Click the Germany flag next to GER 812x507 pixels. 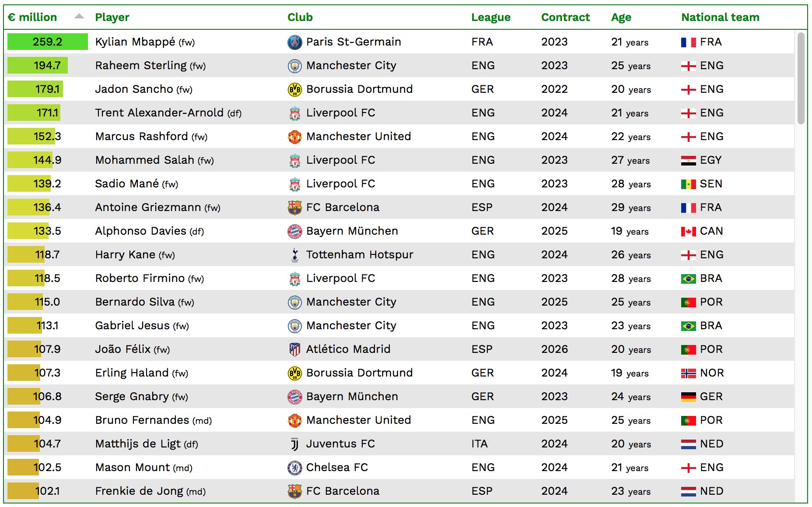[x=689, y=397]
